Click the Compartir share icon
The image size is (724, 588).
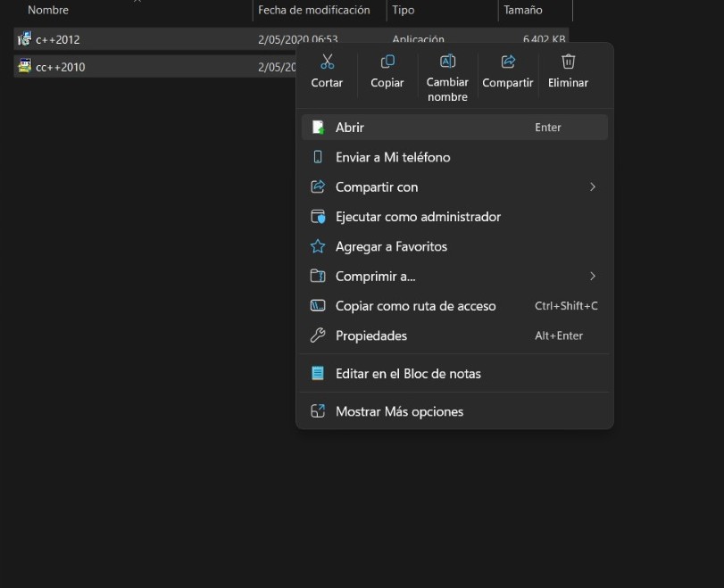click(508, 62)
